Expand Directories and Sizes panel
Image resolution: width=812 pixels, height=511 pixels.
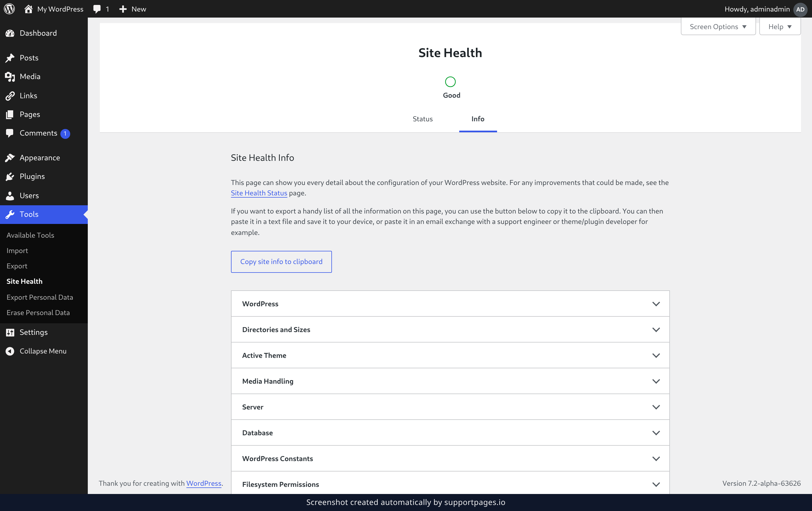450,330
